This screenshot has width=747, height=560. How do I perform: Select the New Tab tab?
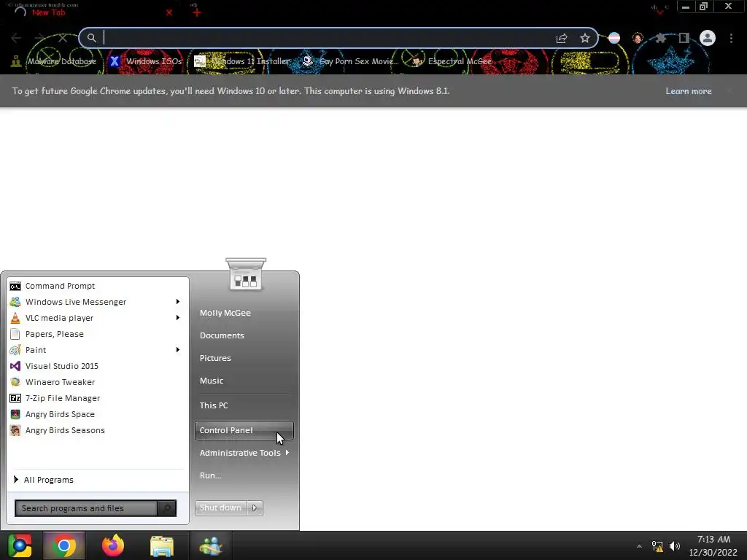tap(90, 12)
